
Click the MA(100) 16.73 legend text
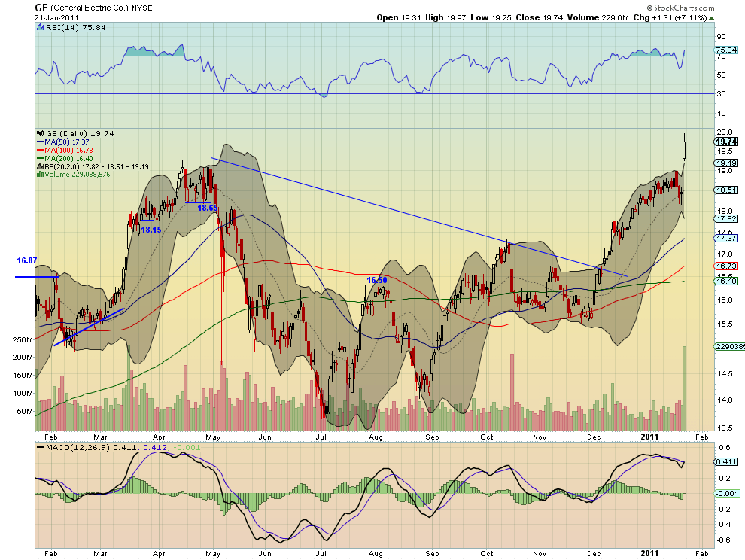click(x=68, y=151)
